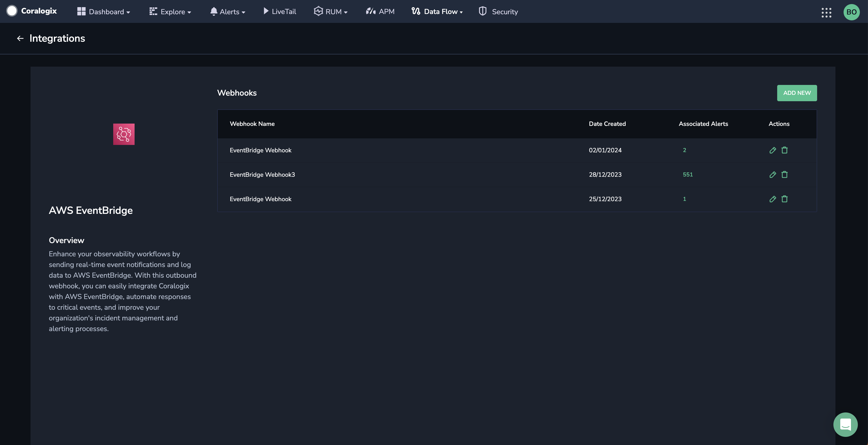Open the LiveTail page

point(284,11)
